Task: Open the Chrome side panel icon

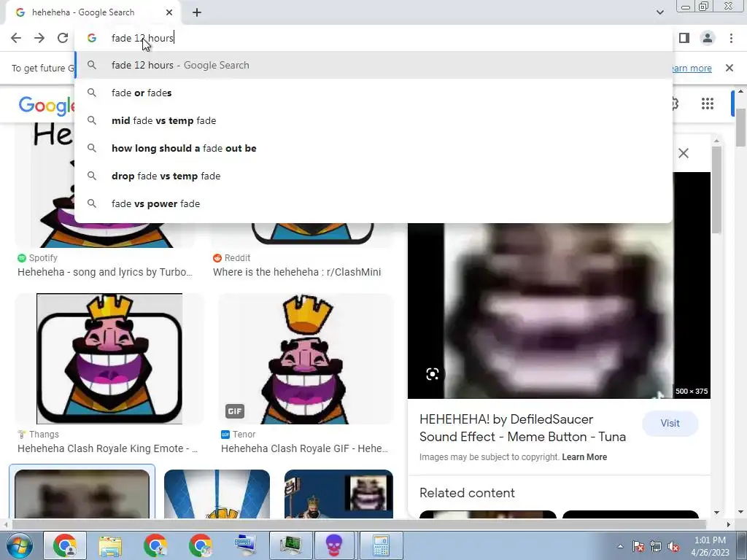Action: point(684,38)
